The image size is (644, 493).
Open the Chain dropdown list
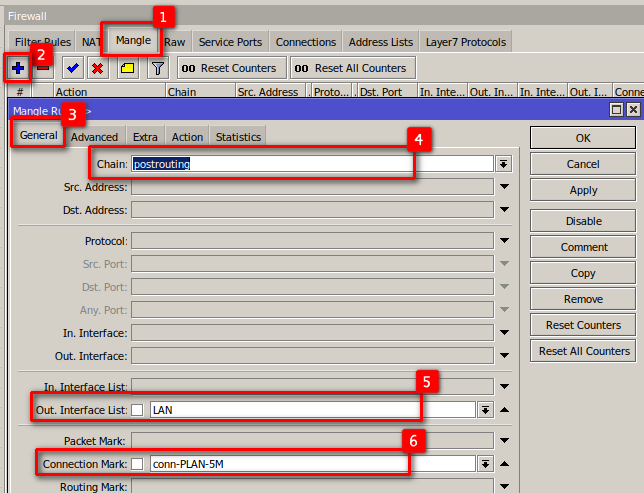point(504,163)
